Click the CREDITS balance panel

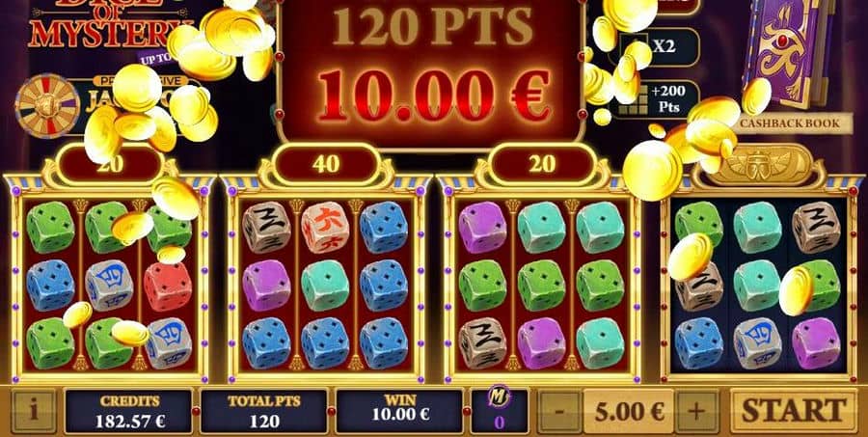pyautogui.click(x=129, y=411)
